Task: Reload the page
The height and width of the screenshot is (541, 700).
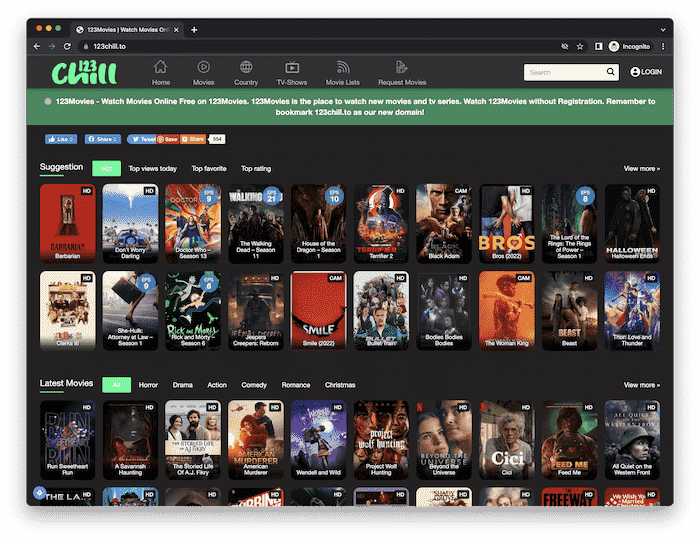Action: [x=67, y=46]
